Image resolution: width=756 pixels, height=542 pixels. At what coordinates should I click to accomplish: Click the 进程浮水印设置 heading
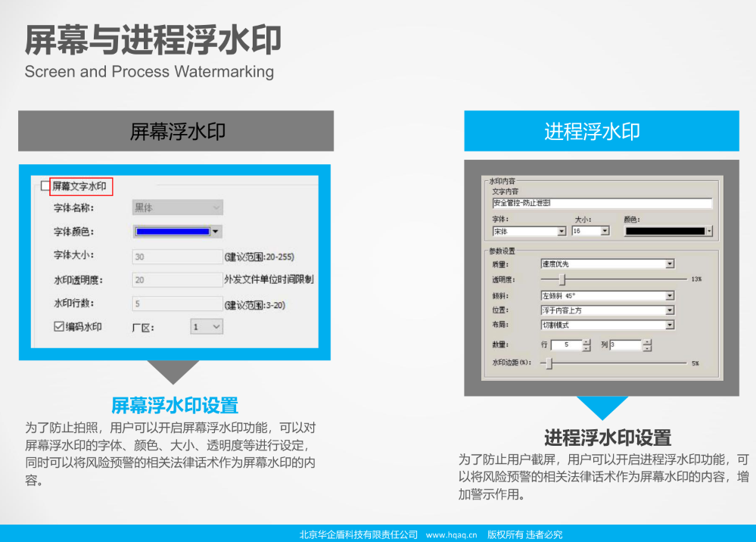tap(608, 438)
